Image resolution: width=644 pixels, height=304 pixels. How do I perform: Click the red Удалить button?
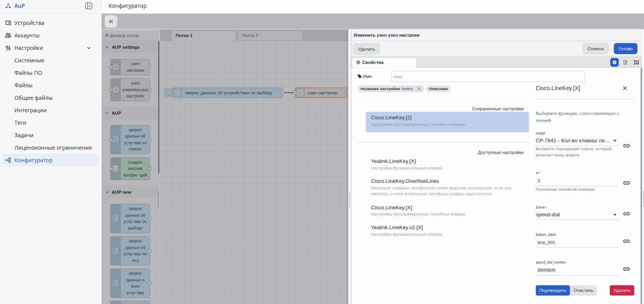[622, 290]
